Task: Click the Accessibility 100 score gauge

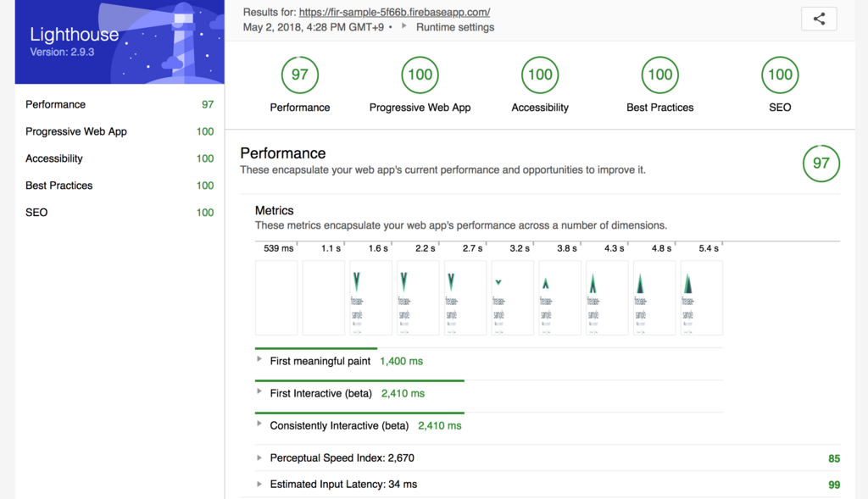Action: (x=540, y=75)
